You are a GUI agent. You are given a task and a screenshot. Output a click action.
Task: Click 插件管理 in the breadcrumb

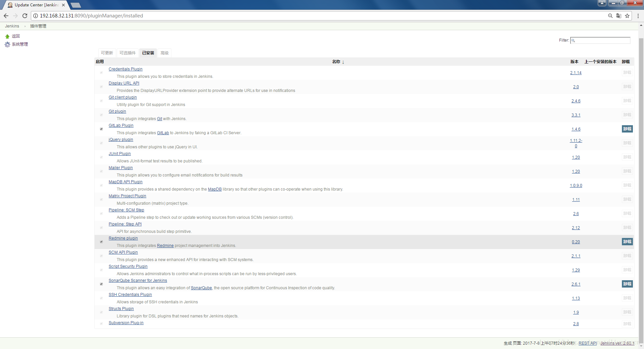(38, 26)
